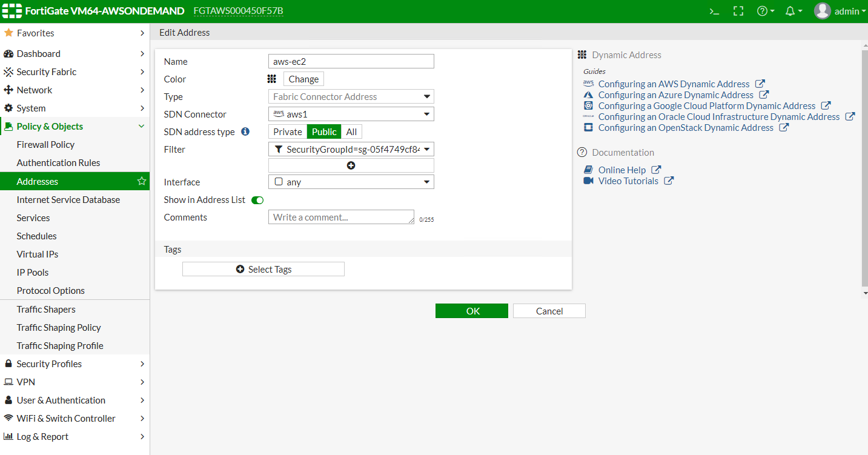Click the Online Help book icon
The height and width of the screenshot is (455, 868).
(x=588, y=170)
